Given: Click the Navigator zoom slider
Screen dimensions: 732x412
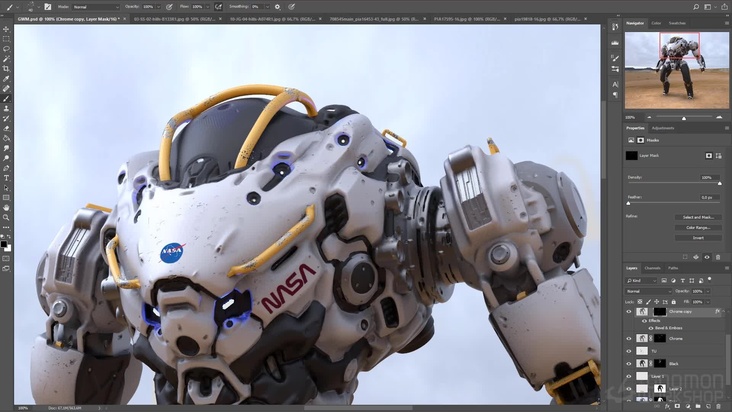Looking at the screenshot, I should [x=684, y=117].
